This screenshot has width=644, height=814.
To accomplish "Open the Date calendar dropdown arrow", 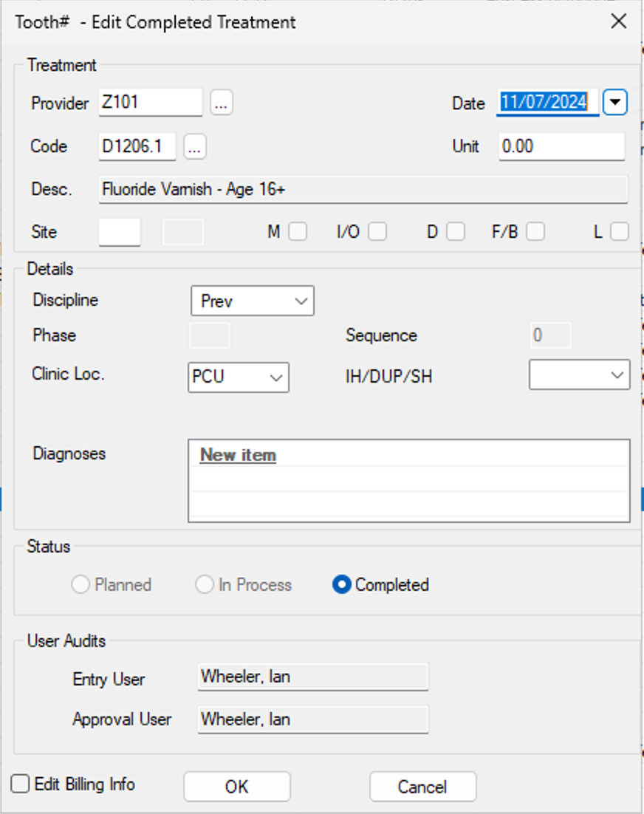I will [615, 102].
